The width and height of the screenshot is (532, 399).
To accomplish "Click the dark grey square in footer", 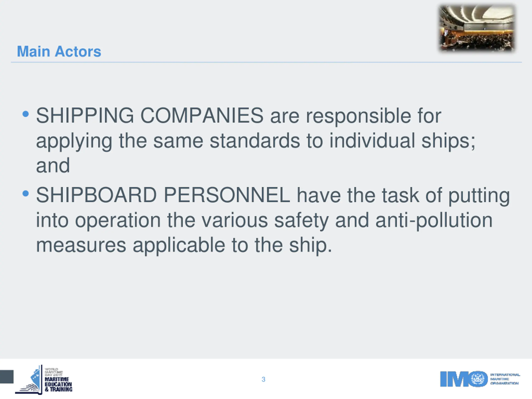I will pyautogui.click(x=7, y=377).
